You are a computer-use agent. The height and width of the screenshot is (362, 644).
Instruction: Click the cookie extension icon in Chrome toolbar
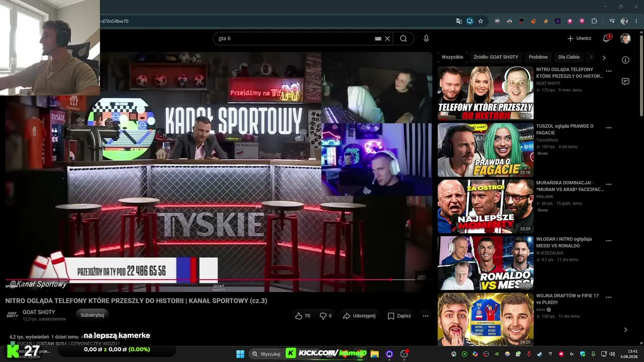coord(546,21)
